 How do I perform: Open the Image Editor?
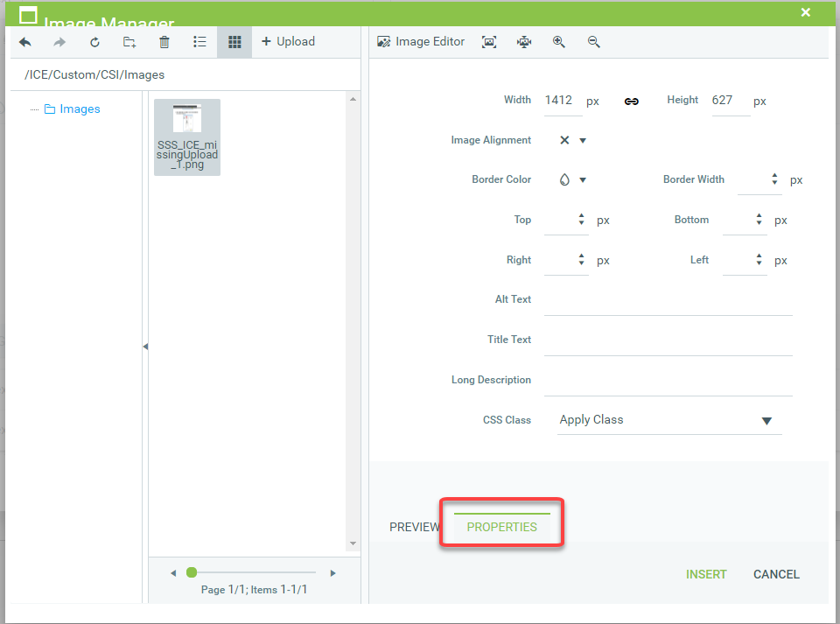[421, 42]
